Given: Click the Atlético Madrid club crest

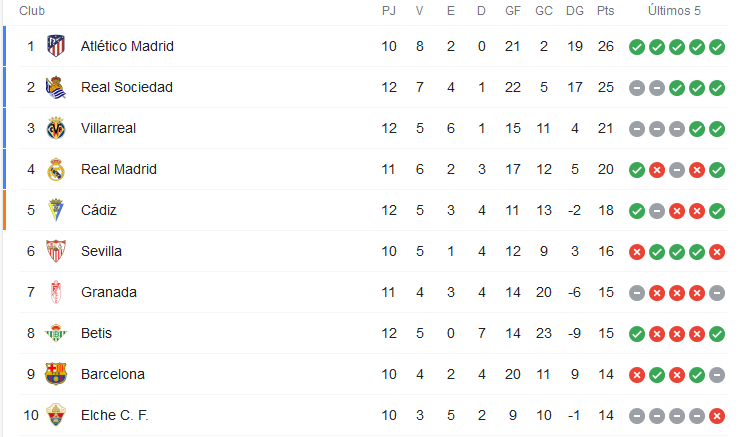Looking at the screenshot, I should click(x=56, y=46).
